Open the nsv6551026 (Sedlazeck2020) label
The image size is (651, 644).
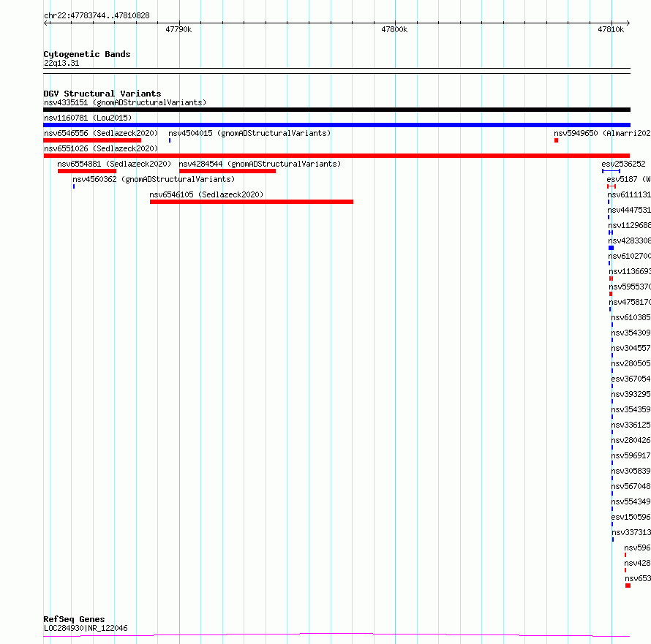pyautogui.click(x=101, y=148)
